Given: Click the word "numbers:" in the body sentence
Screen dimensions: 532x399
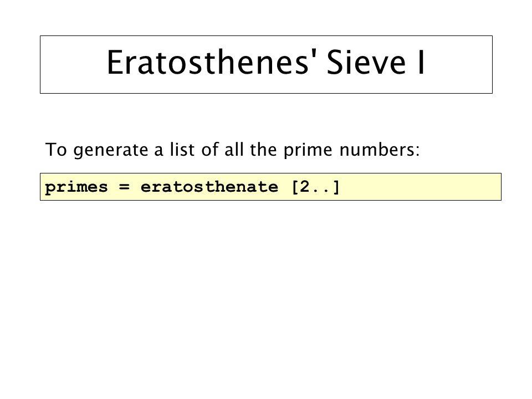Looking at the screenshot, I should tap(380, 149).
